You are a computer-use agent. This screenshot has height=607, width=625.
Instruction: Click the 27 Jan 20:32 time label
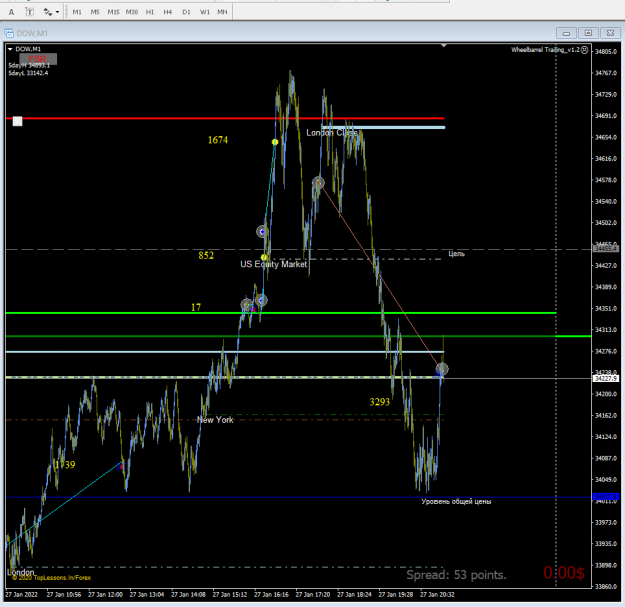tap(437, 594)
